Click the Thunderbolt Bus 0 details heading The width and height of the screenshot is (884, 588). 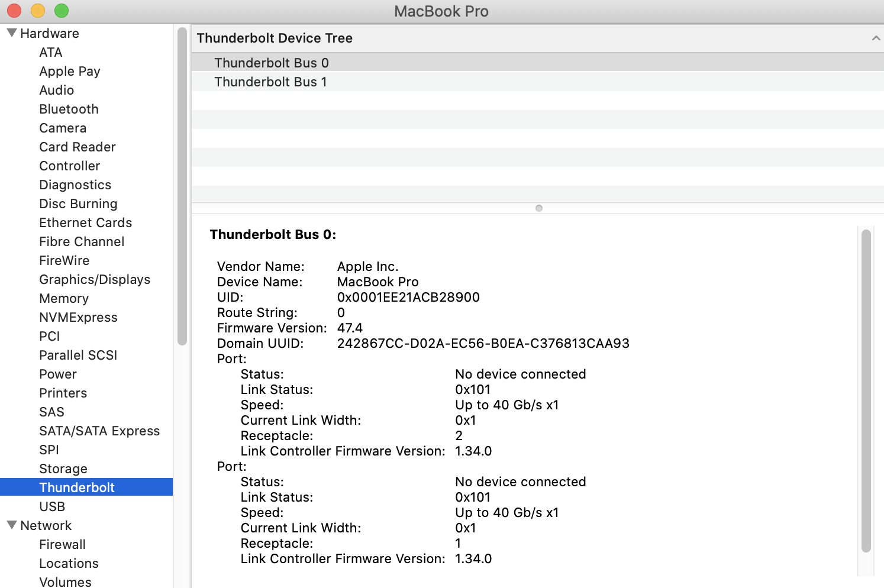coord(273,234)
